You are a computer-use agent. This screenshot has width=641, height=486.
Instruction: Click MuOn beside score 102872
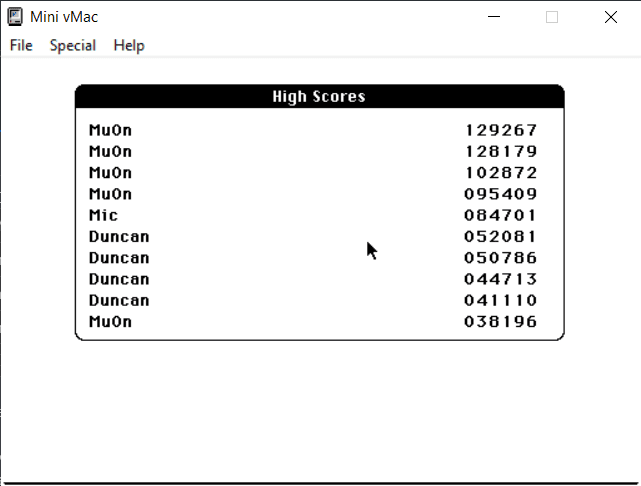110,173
